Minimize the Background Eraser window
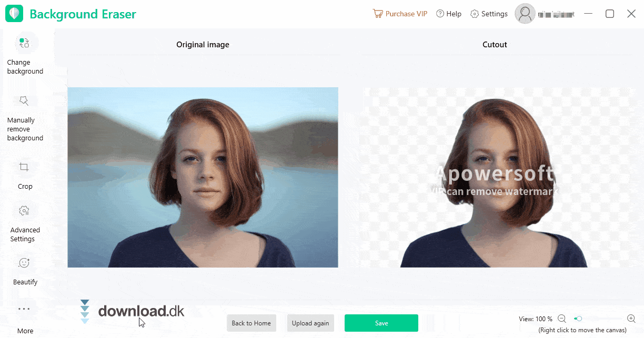 click(x=588, y=14)
